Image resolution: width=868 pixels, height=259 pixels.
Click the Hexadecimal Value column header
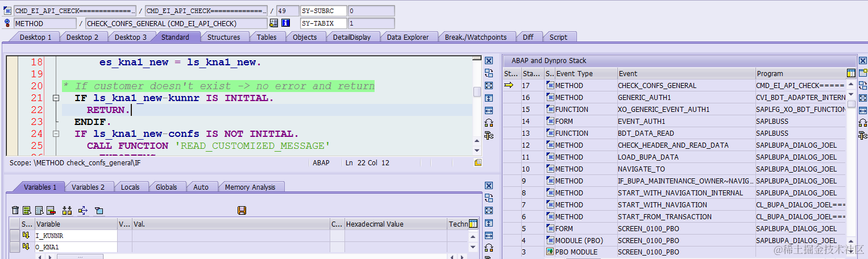396,224
